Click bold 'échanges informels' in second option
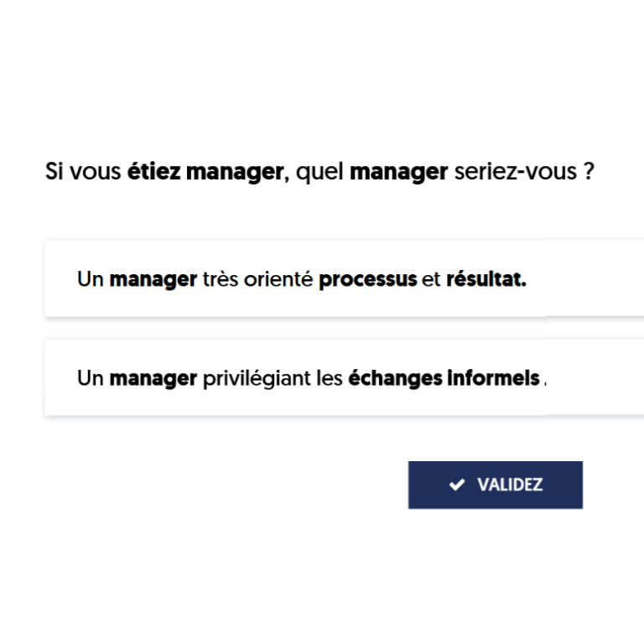 [444, 378]
